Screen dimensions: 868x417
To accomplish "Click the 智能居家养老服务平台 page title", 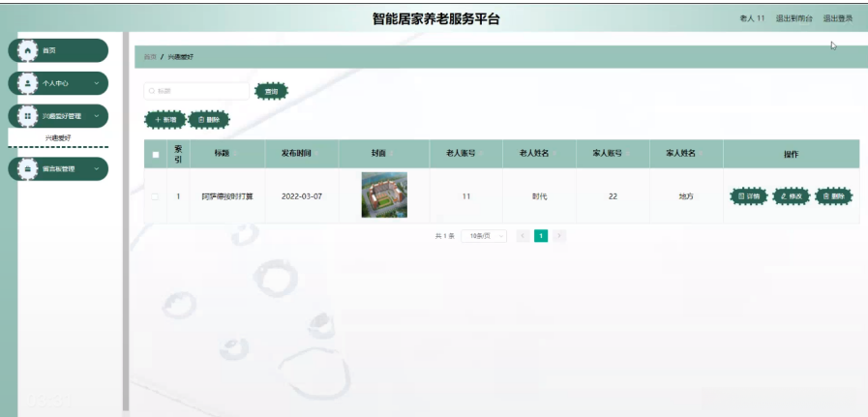I will 436,18.
